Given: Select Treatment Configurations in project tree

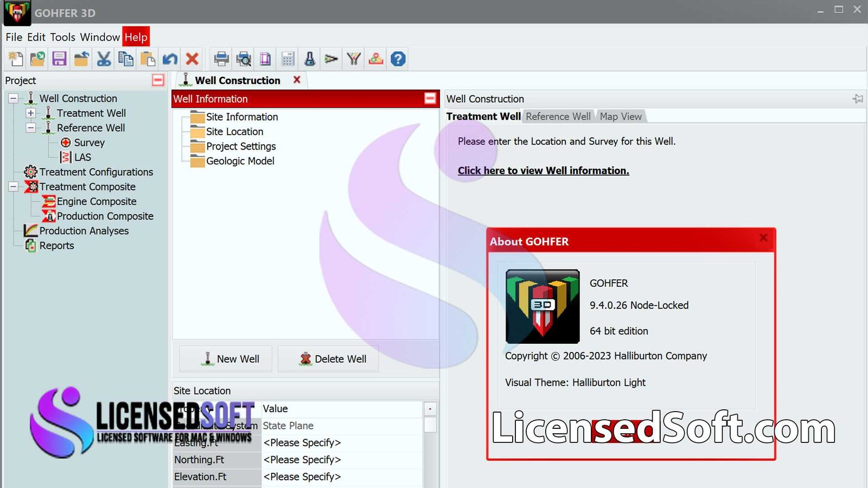Looking at the screenshot, I should pos(96,172).
